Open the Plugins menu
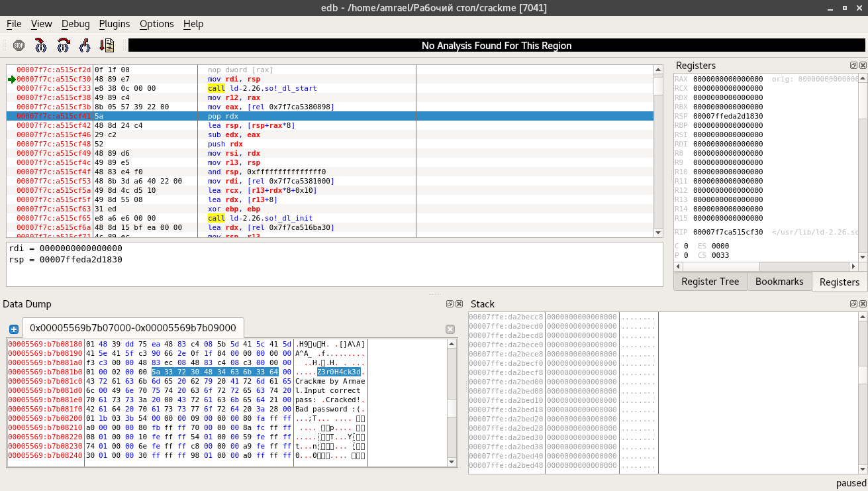 tap(115, 24)
